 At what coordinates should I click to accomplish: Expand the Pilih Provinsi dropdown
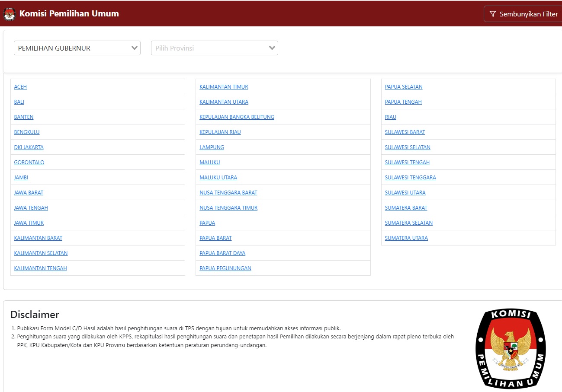(x=214, y=48)
